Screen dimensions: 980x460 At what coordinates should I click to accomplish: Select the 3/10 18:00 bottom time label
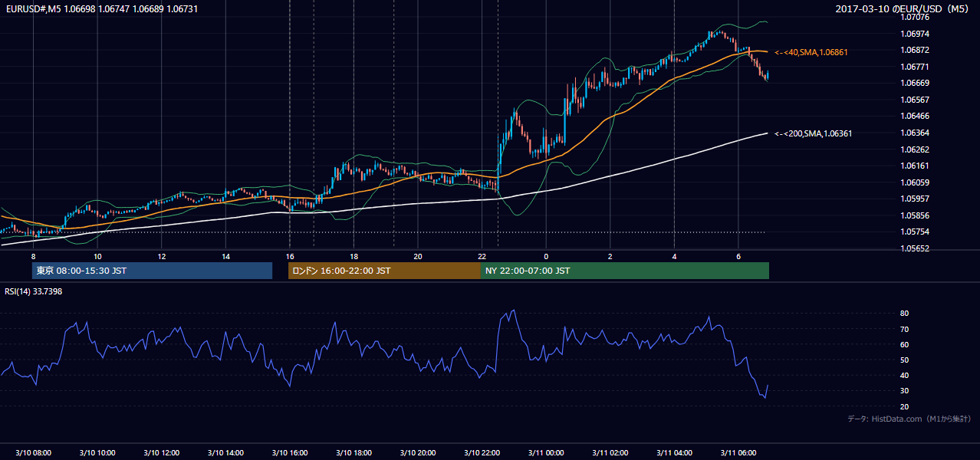[x=354, y=453]
